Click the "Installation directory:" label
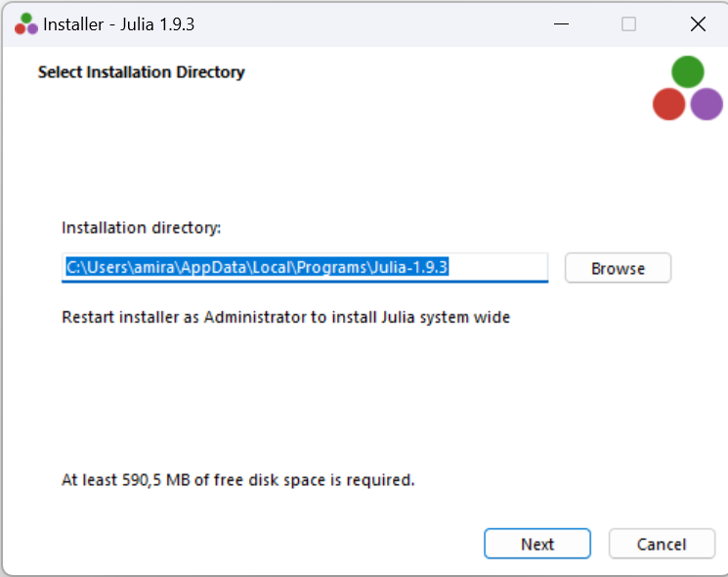Viewport: 728px width, 577px height. click(142, 228)
